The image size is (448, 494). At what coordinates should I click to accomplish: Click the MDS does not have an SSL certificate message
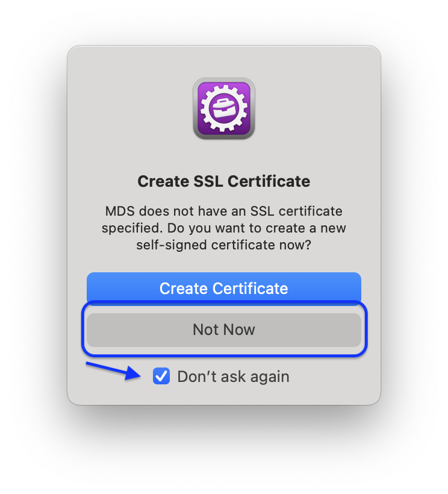point(224,228)
